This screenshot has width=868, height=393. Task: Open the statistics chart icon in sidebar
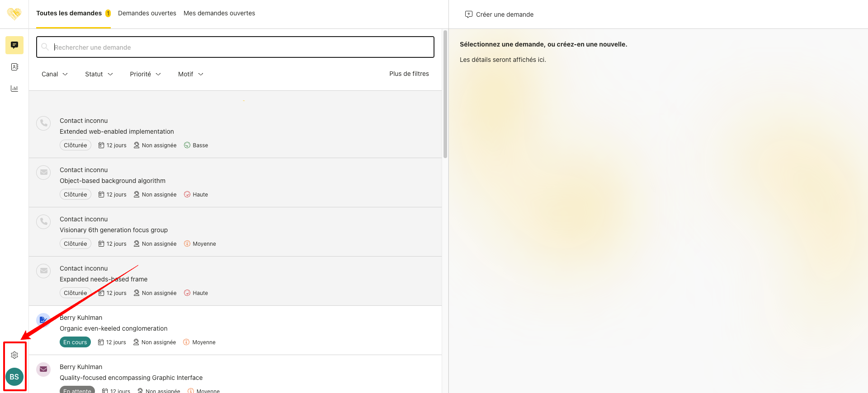click(14, 89)
